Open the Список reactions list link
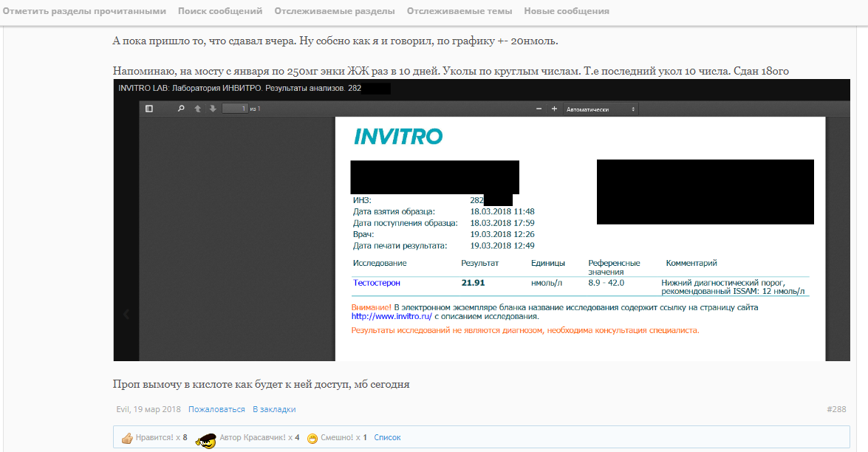 pos(387,438)
